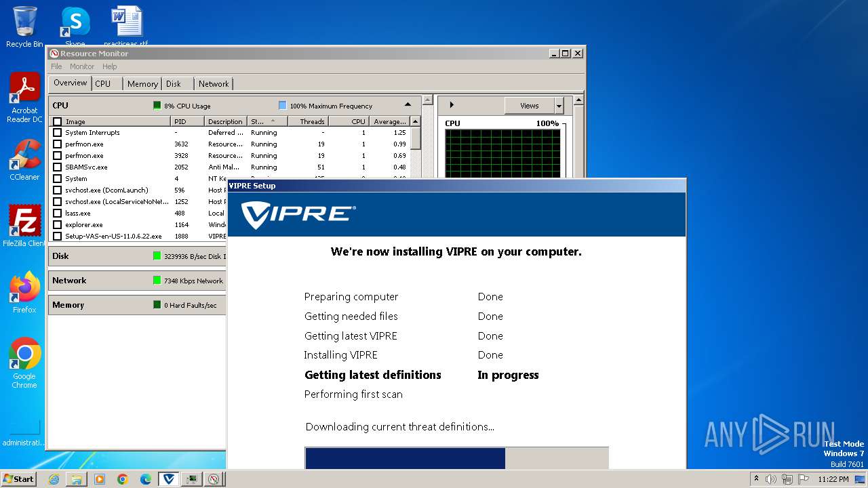Open Monitor menu in Resource Monitor

pyautogui.click(x=82, y=66)
